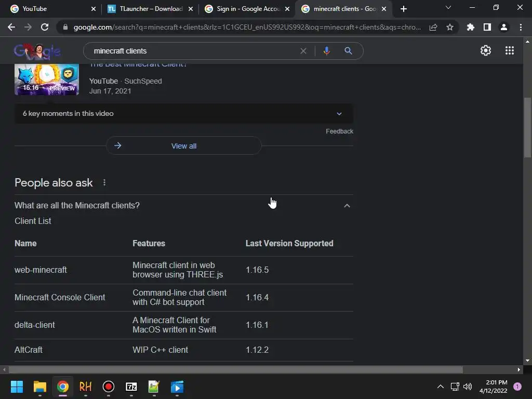This screenshot has width=532, height=399.
Task: Open the network status tray icon
Action: click(x=455, y=387)
